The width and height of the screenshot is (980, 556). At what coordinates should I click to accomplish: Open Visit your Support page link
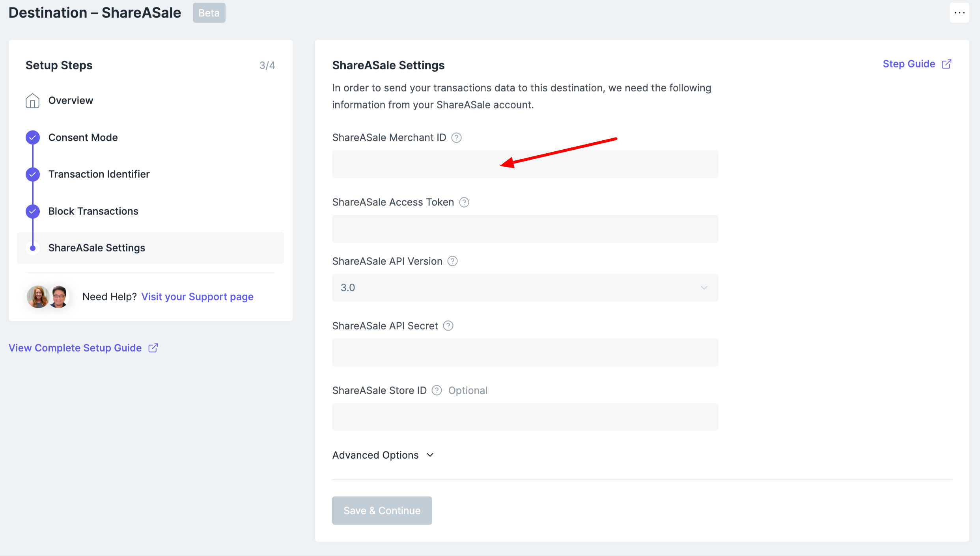tap(197, 297)
